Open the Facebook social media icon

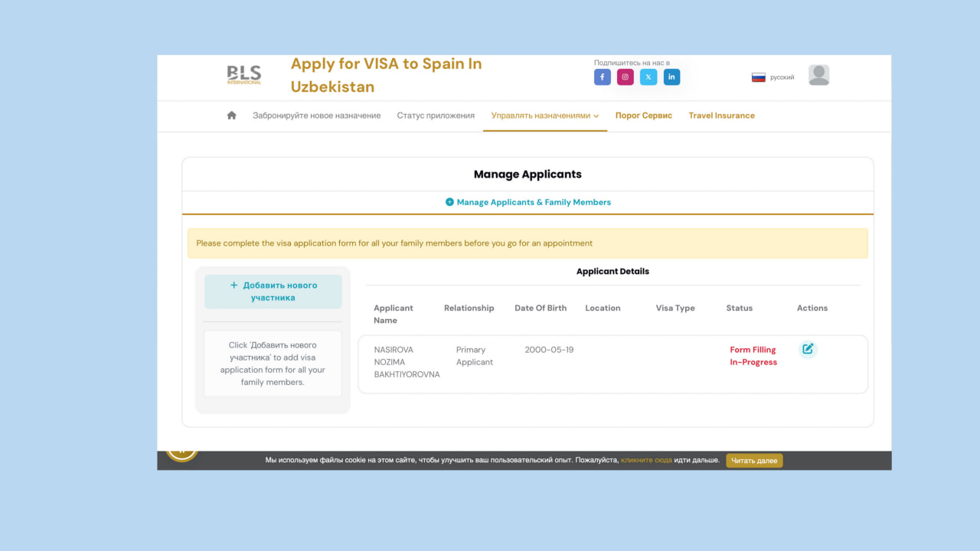pyautogui.click(x=603, y=77)
